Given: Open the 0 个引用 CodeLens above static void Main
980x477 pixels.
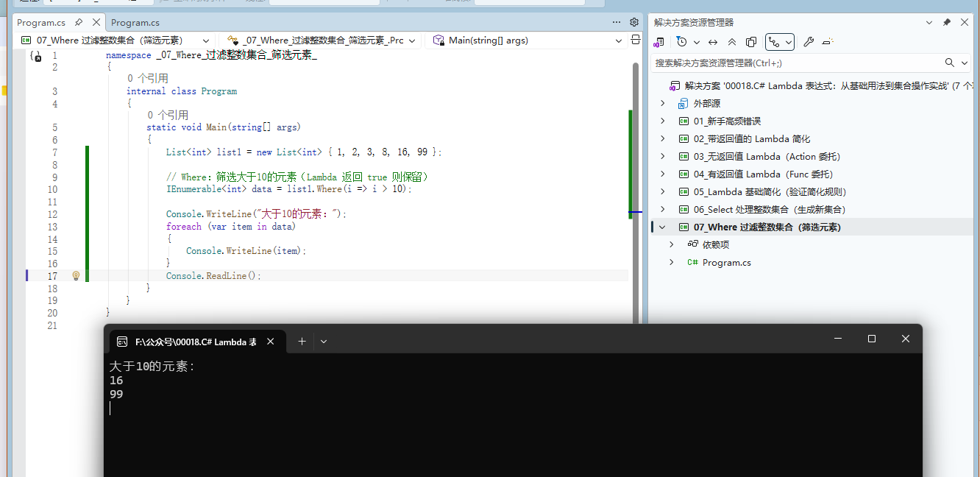Looking at the screenshot, I should [x=168, y=115].
